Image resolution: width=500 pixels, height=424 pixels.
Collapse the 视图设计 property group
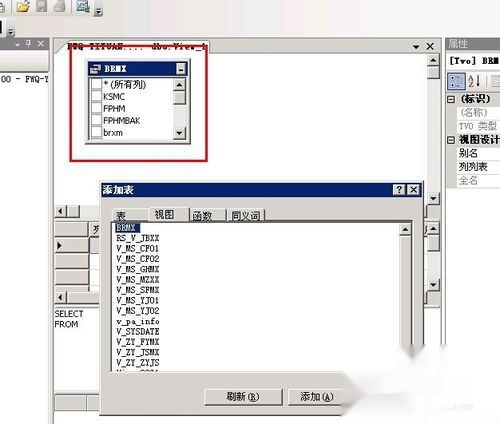451,140
